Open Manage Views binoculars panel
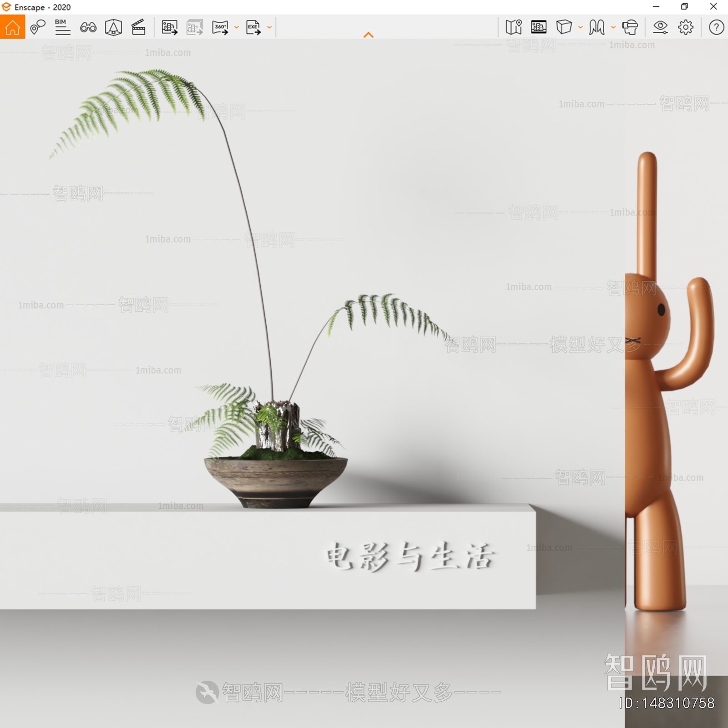 pos(88,27)
